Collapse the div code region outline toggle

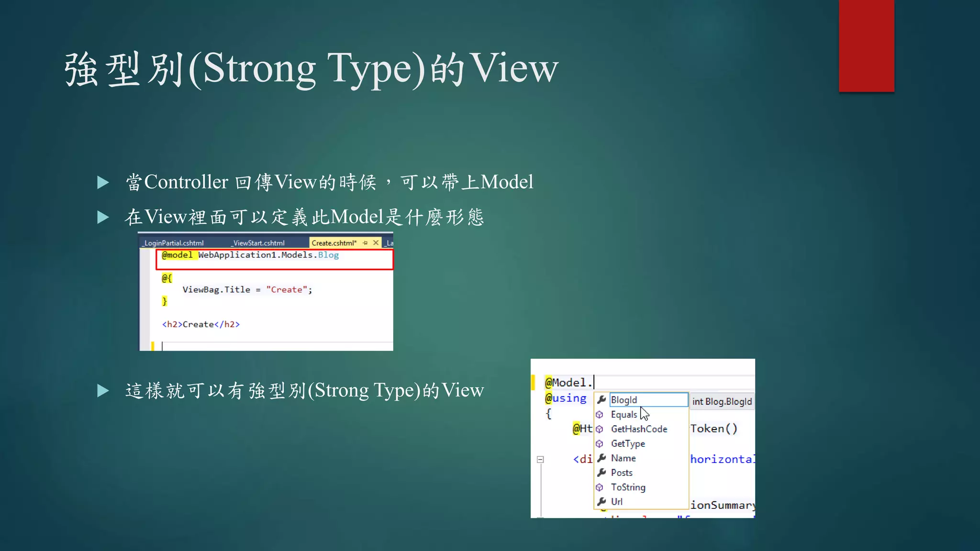pos(540,460)
